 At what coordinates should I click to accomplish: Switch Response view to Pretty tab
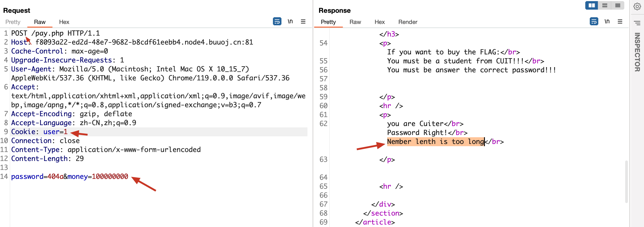pyautogui.click(x=328, y=22)
